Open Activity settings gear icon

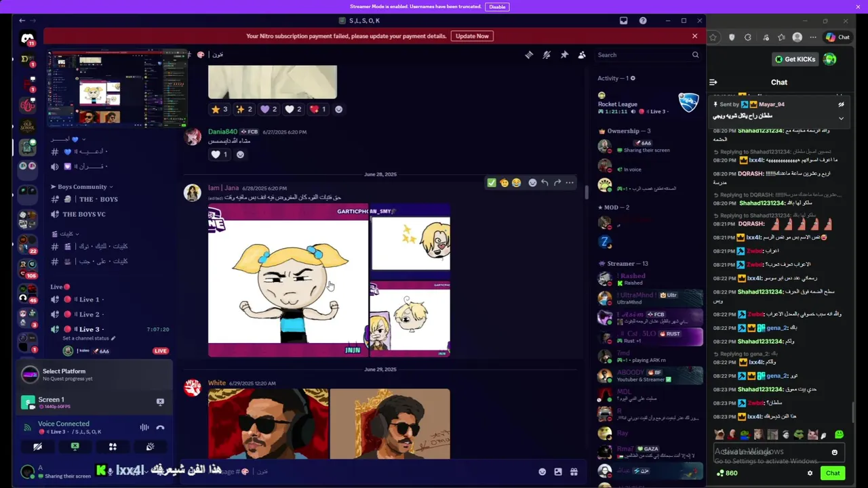[x=633, y=79]
